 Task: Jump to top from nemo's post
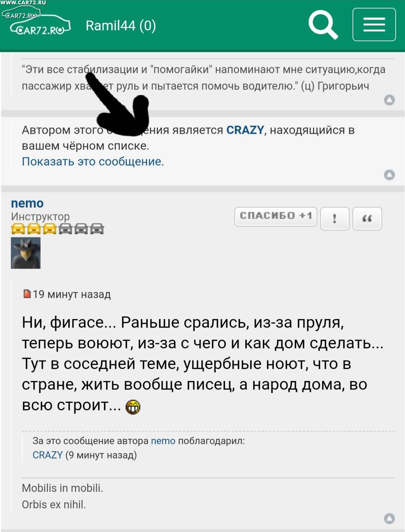[x=390, y=518]
